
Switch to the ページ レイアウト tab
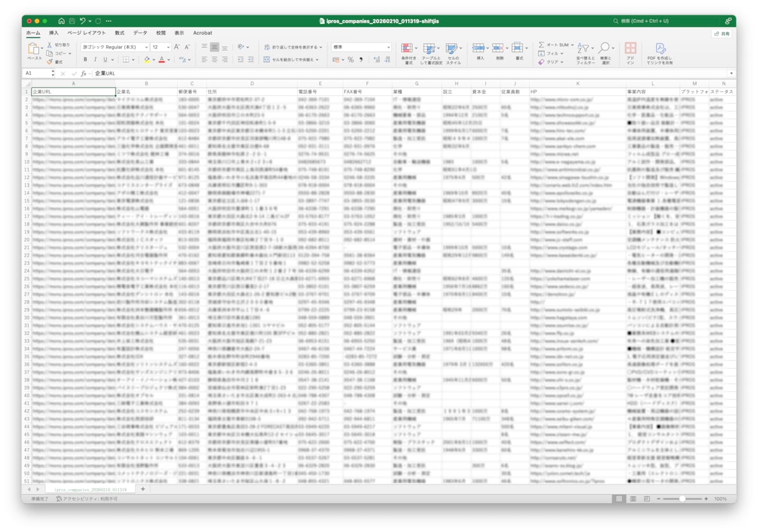tap(87, 33)
